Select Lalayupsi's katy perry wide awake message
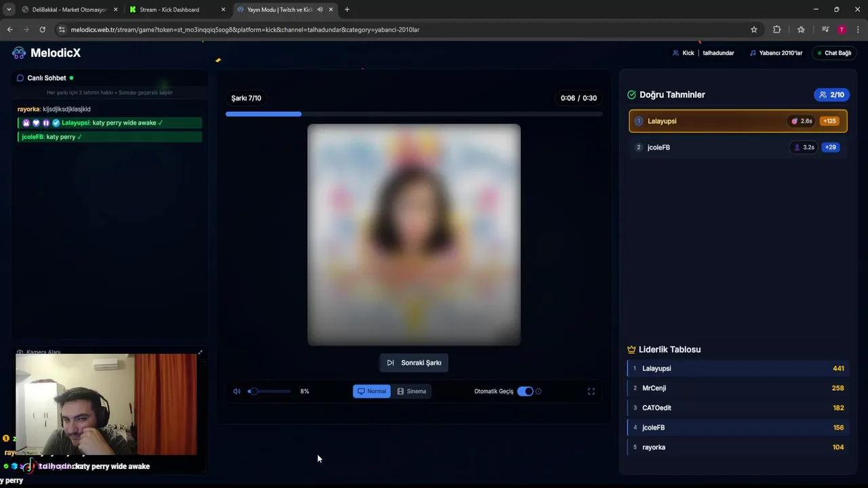 pos(110,123)
